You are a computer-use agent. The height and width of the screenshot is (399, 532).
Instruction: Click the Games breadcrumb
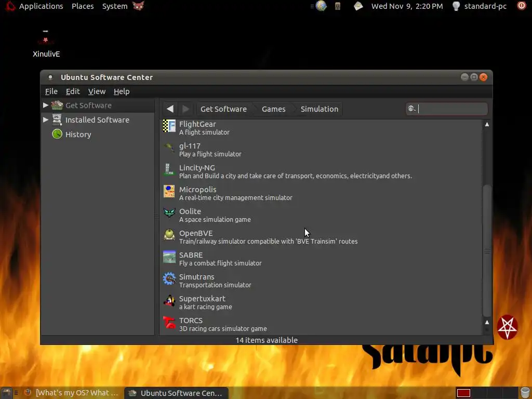pos(273,109)
